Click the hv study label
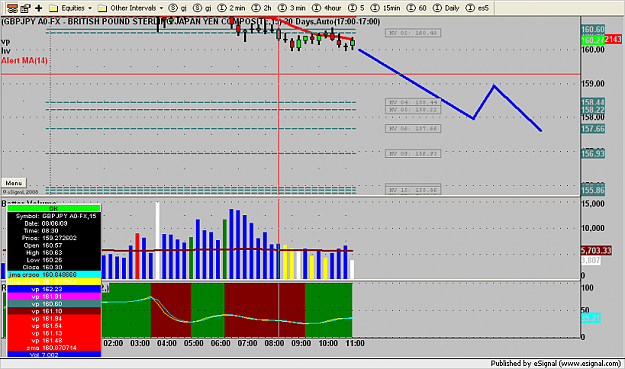The width and height of the screenshot is (625, 369). [6, 51]
